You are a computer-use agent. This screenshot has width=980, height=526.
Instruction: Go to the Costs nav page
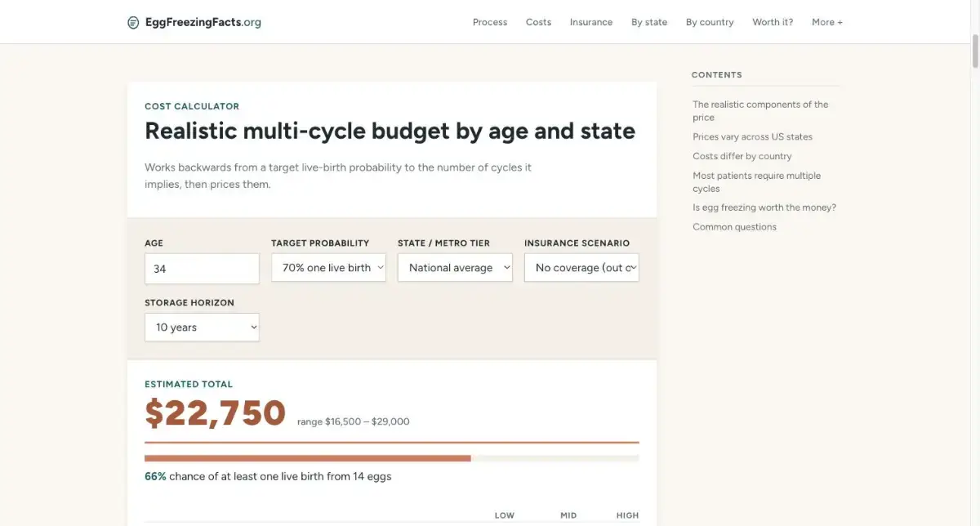pyautogui.click(x=538, y=22)
